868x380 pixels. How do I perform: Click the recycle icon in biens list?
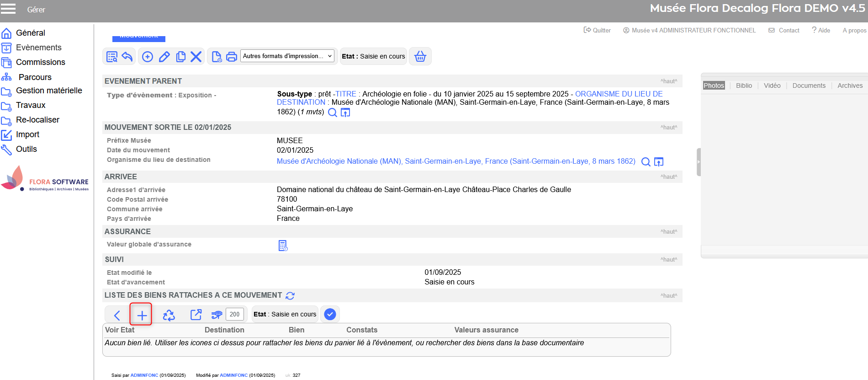point(169,315)
